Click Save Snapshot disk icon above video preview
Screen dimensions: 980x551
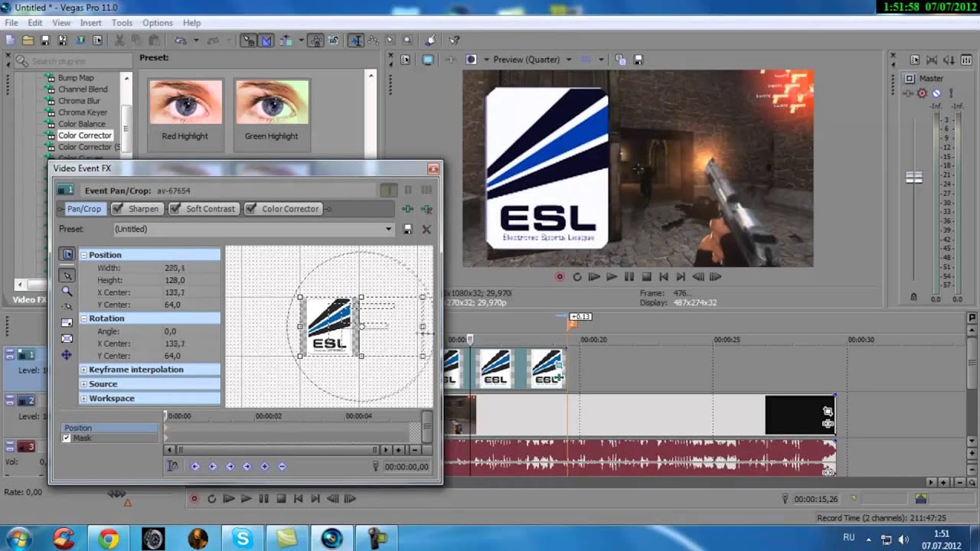tap(638, 60)
